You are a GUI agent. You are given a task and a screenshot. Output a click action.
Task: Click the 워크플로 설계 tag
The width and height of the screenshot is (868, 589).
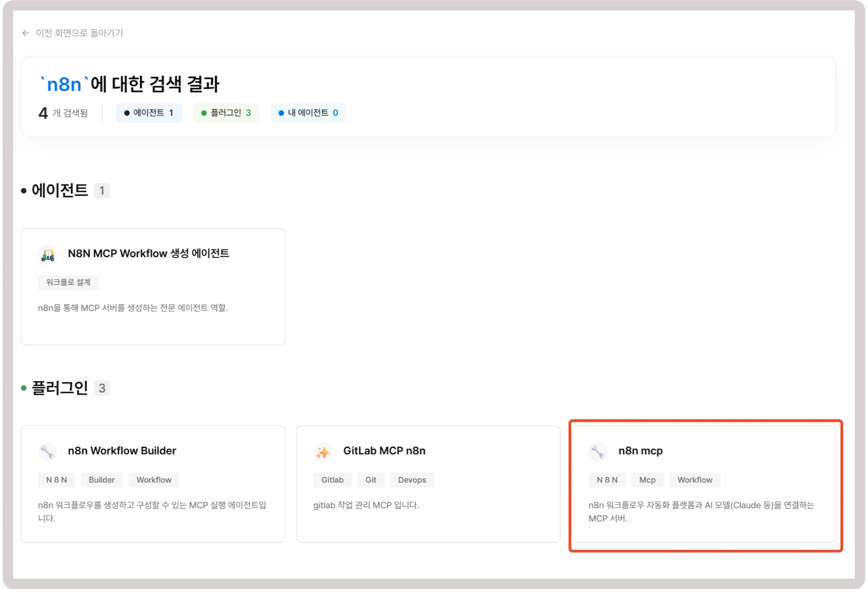(x=68, y=282)
